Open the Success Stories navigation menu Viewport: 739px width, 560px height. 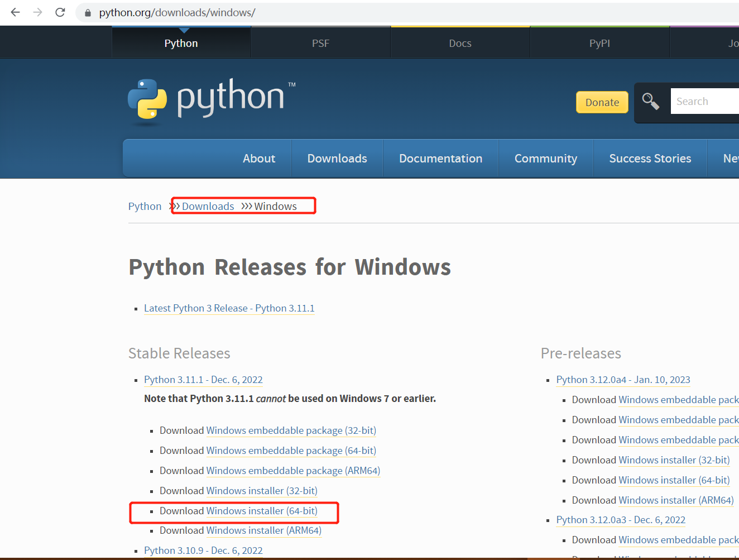[x=650, y=159]
